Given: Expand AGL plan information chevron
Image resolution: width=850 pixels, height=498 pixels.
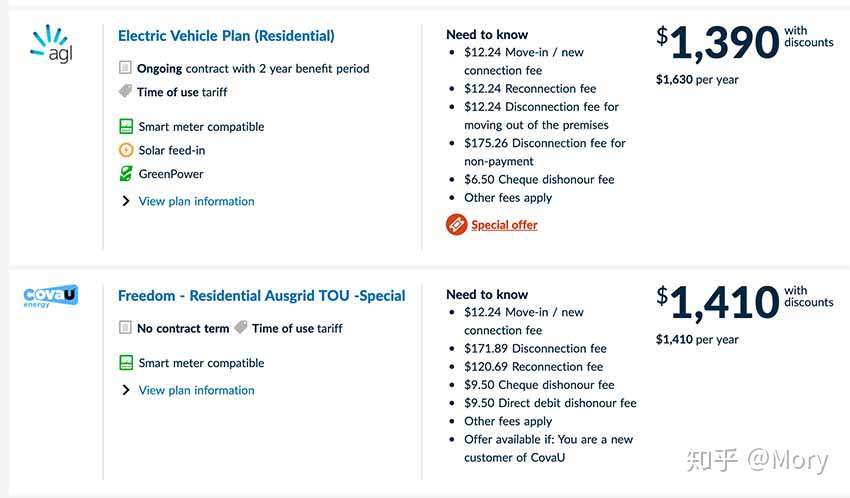Looking at the screenshot, I should [x=126, y=201].
